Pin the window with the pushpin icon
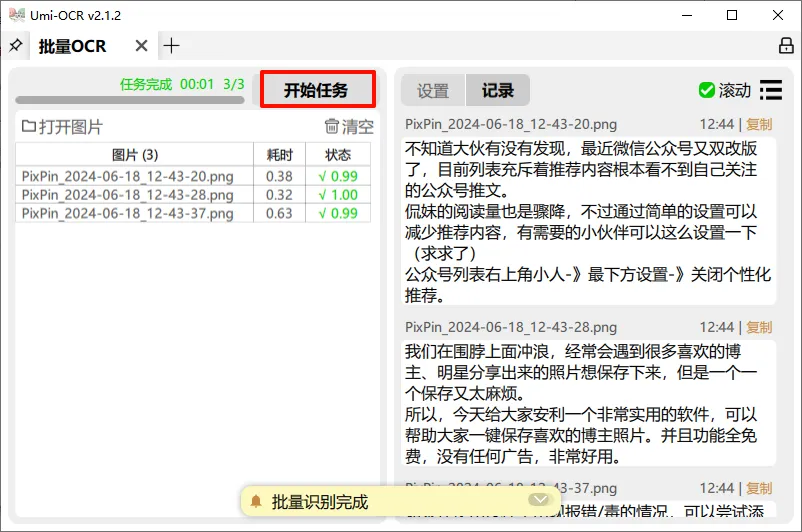Screen dimensions: 802x532 pyautogui.click(x=15, y=46)
